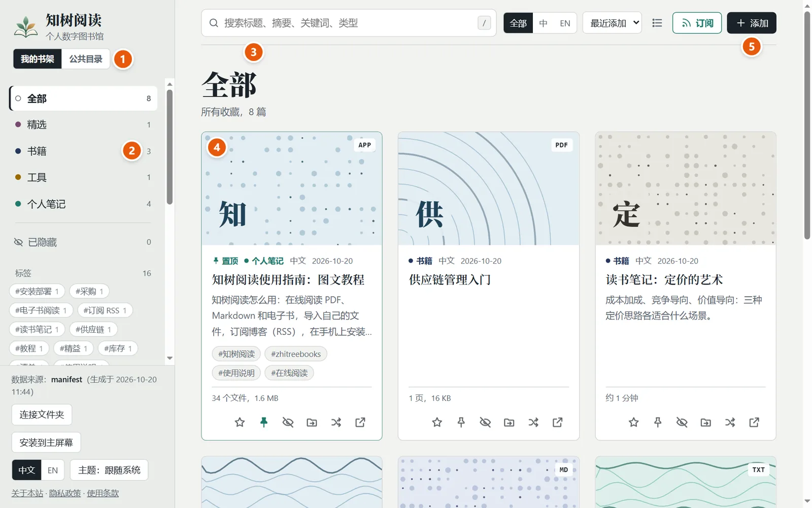Open the 关于本站 link
The image size is (812, 508).
[x=27, y=493]
